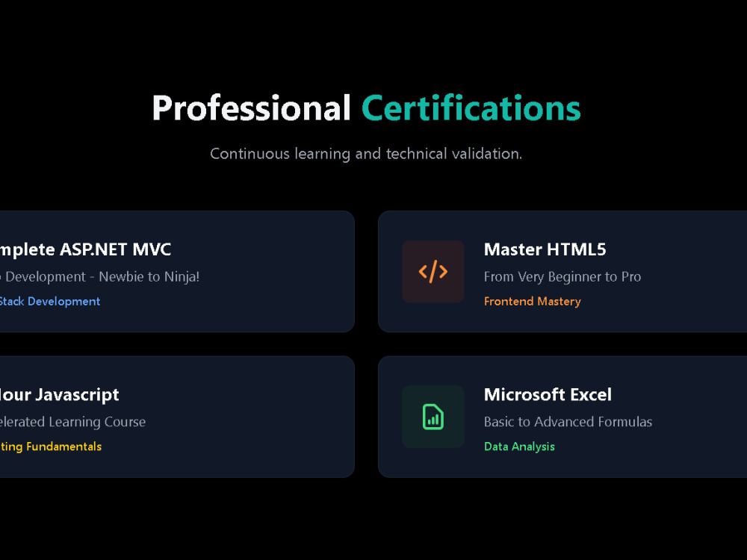The height and width of the screenshot is (560, 747).
Task: Click 'Continuous learning and technical validation.' tagline
Action: click(x=366, y=154)
